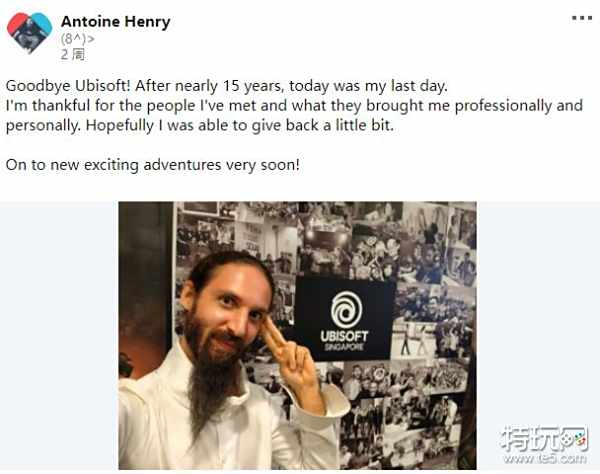The width and height of the screenshot is (600, 474).
Task: Click Antoine Henry's heart-shaped profile avatar
Action: [29, 33]
